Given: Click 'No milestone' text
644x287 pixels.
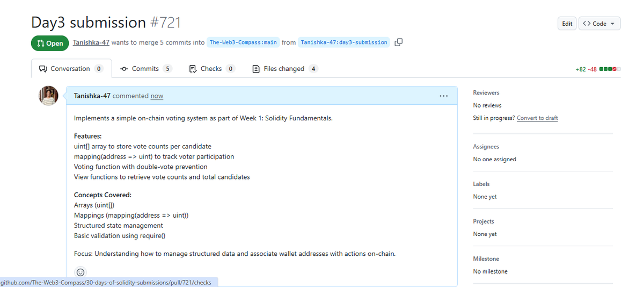Looking at the screenshot, I should [491, 271].
